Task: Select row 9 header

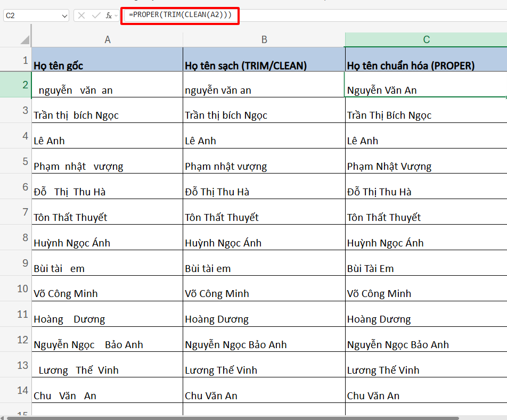Action: [x=15, y=262]
